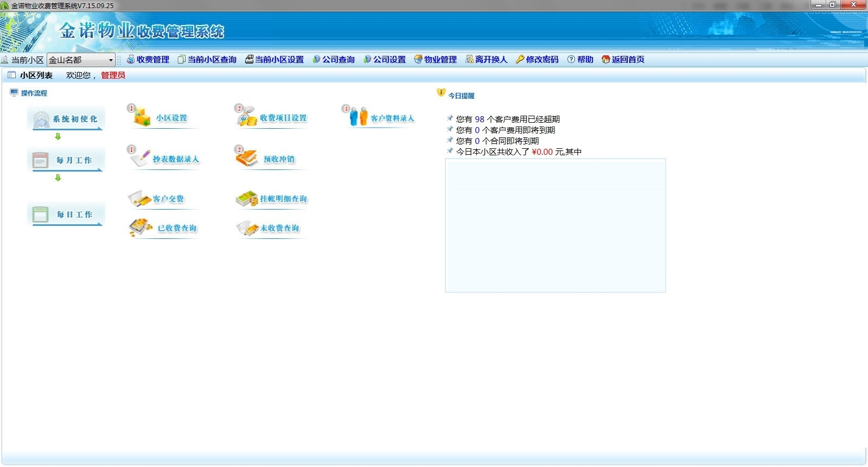The width and height of the screenshot is (868, 467).
Task: Click 返回首页 to return home
Action: pos(623,60)
